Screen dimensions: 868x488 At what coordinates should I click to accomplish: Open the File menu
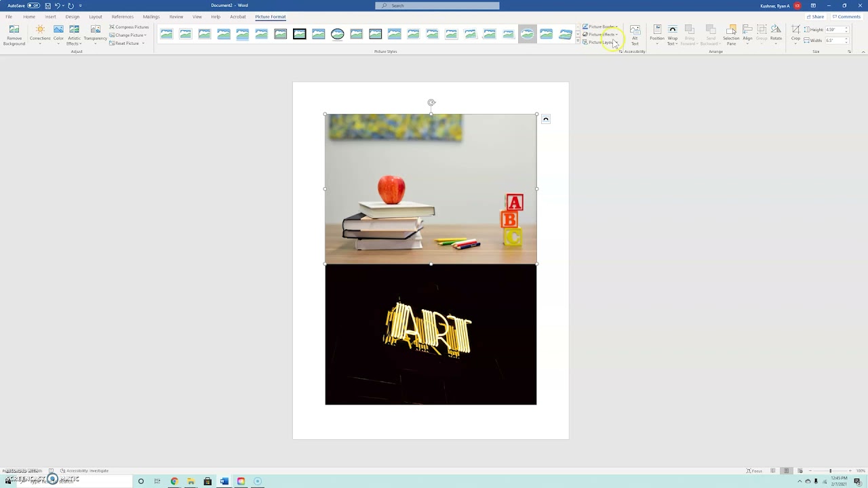(9, 16)
